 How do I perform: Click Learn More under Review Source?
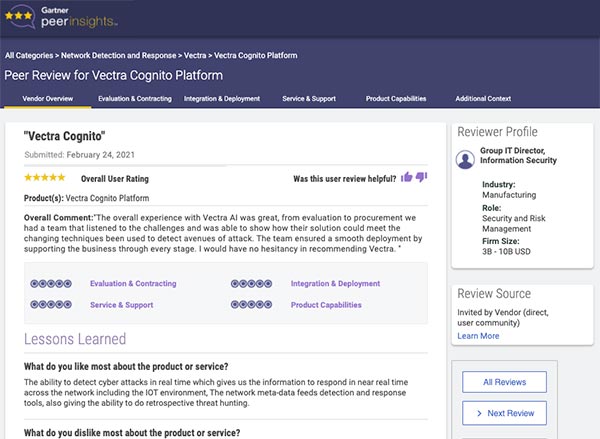(x=478, y=336)
